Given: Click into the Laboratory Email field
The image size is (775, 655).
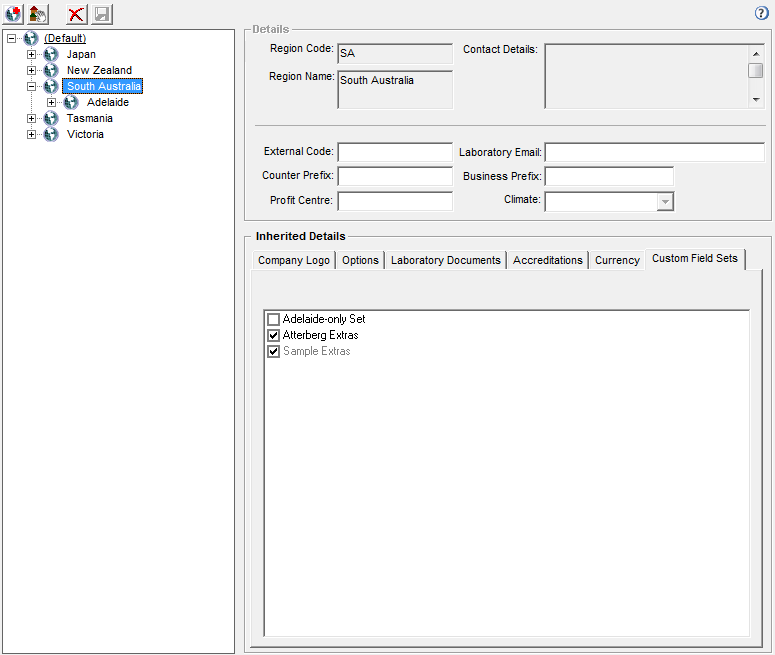Looking at the screenshot, I should [x=654, y=152].
